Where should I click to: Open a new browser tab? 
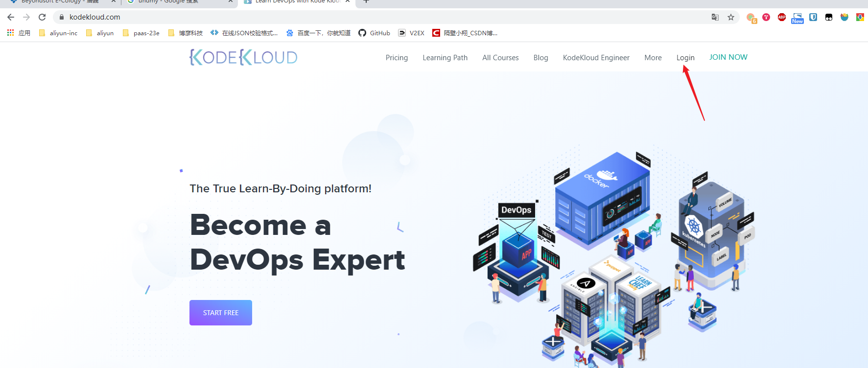click(x=366, y=1)
